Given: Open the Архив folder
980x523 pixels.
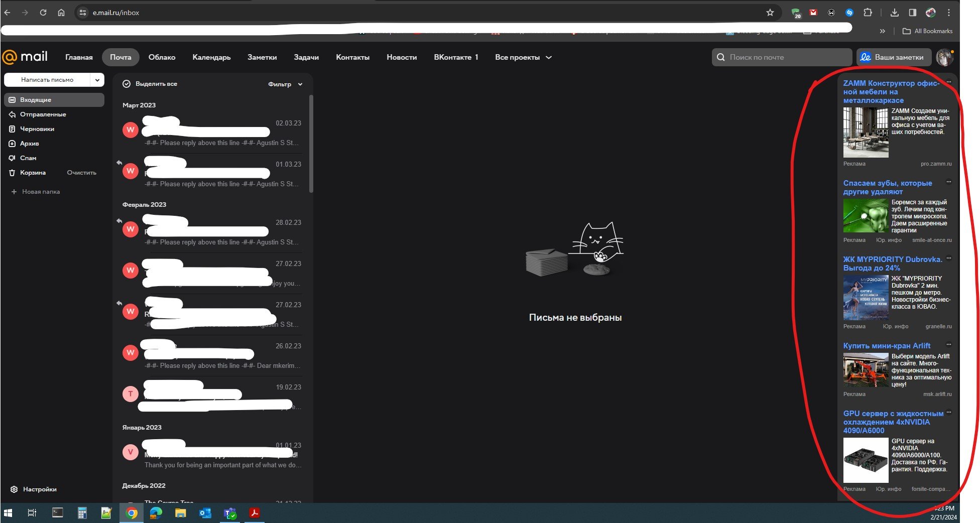Looking at the screenshot, I should pos(30,143).
